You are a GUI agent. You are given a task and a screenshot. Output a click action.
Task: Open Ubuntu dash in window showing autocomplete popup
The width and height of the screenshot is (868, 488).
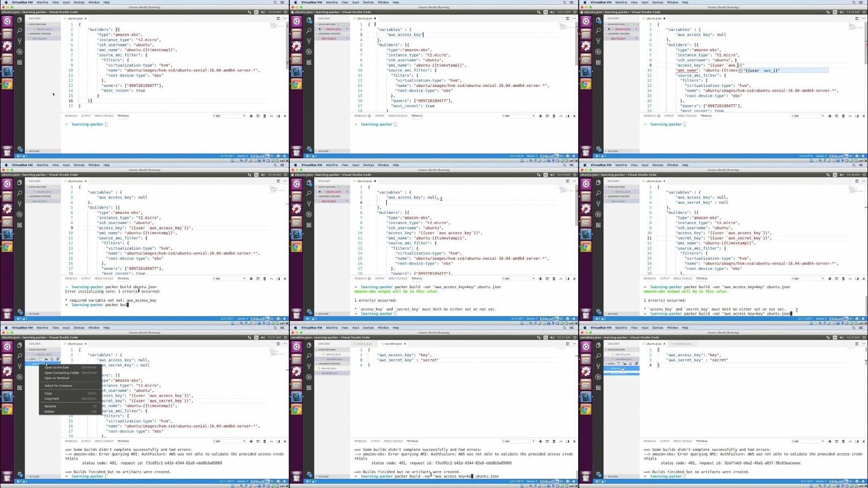(586, 21)
